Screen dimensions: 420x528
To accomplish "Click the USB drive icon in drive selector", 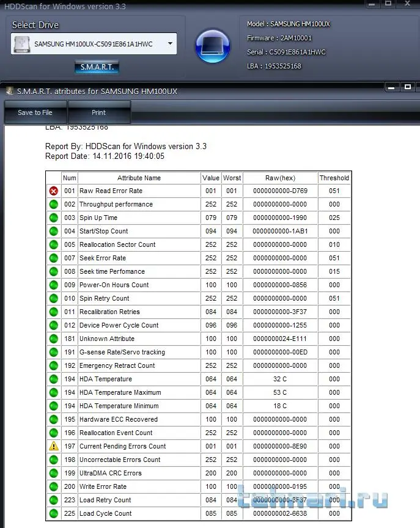I will point(22,44).
